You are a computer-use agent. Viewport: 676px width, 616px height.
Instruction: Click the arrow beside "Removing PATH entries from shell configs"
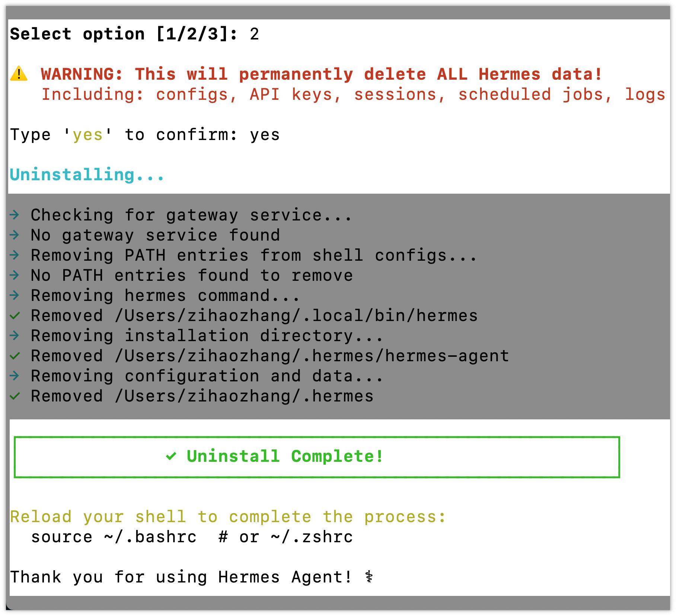click(15, 255)
